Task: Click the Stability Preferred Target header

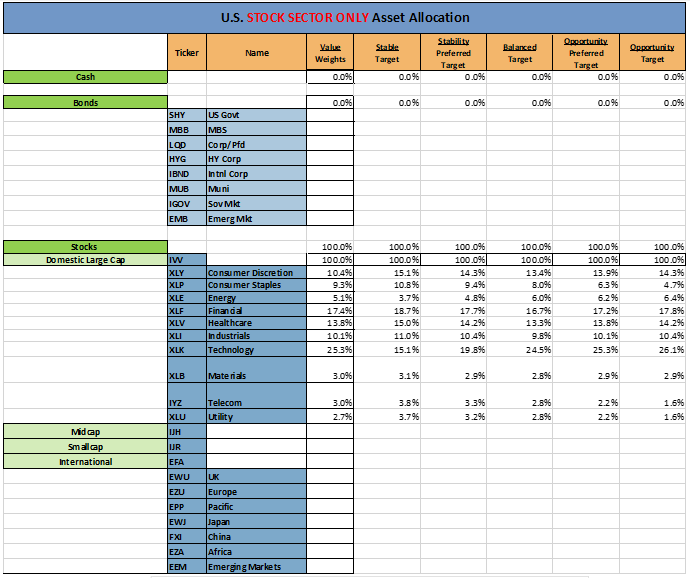Action: coord(454,53)
